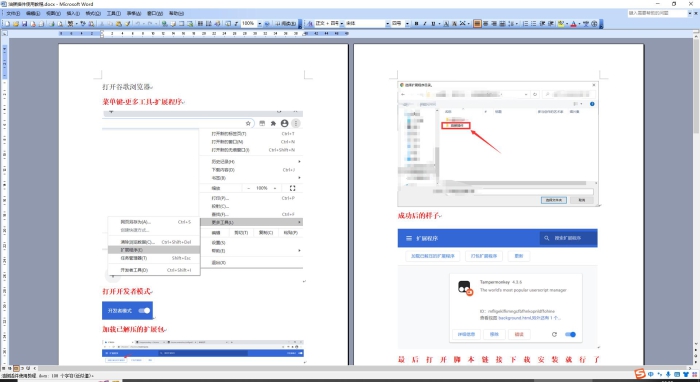
Task: Click the enclosed characters circle icon
Action: 595,23
